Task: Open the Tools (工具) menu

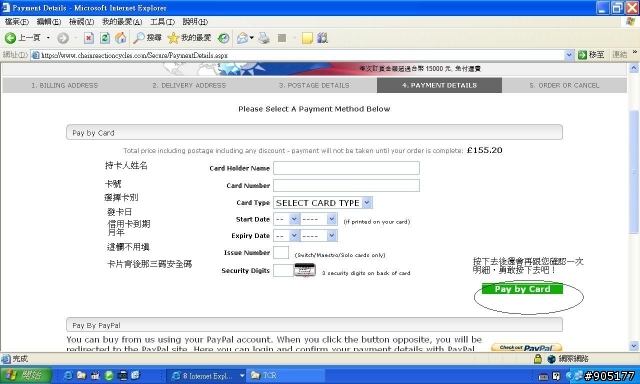Action: pyautogui.click(x=162, y=22)
